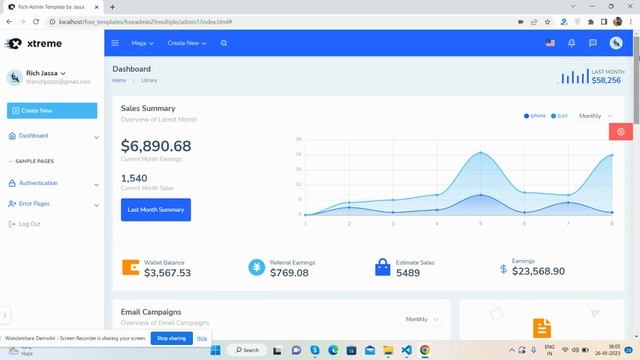Click the orange document icon card
The width and height of the screenshot is (640, 360).
point(542,328)
